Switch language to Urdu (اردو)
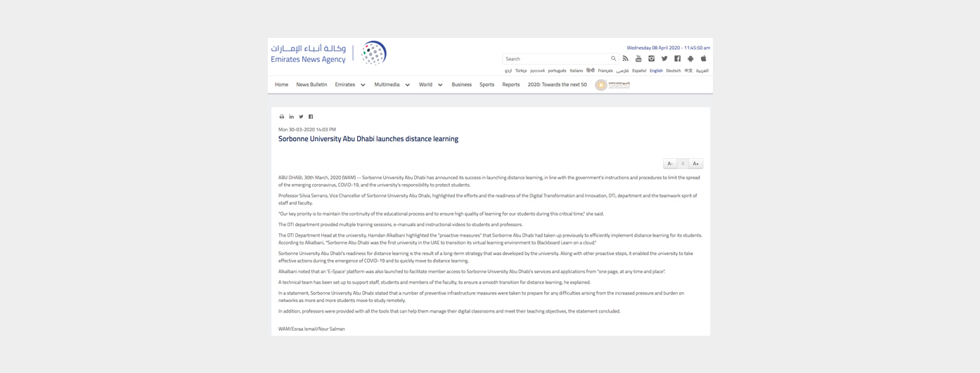This screenshot has height=373, width=980. pyautogui.click(x=508, y=71)
